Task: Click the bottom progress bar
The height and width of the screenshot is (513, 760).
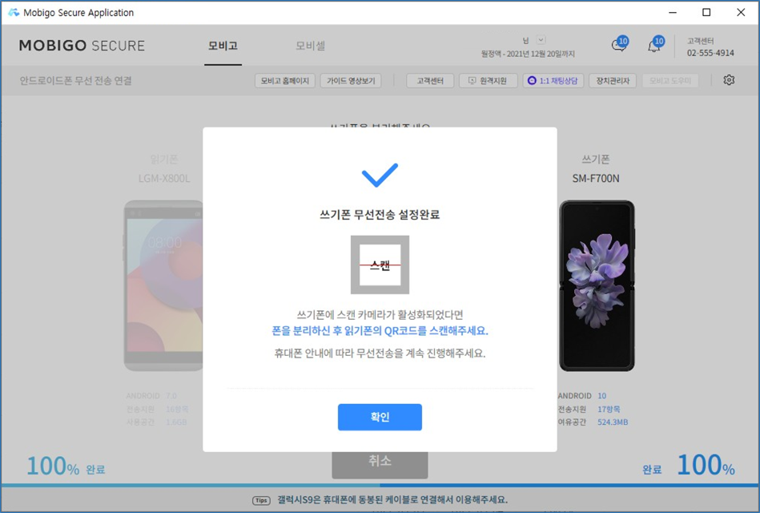Action: pyautogui.click(x=380, y=485)
